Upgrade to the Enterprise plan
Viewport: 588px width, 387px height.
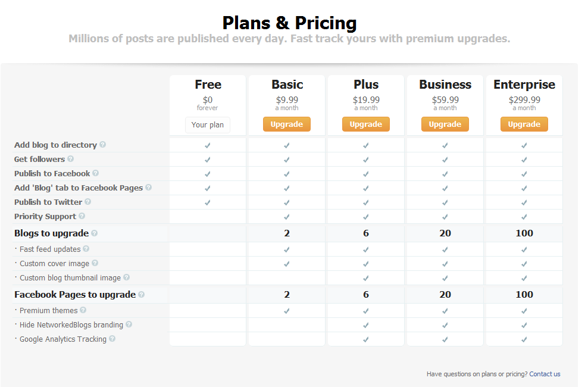click(x=524, y=124)
